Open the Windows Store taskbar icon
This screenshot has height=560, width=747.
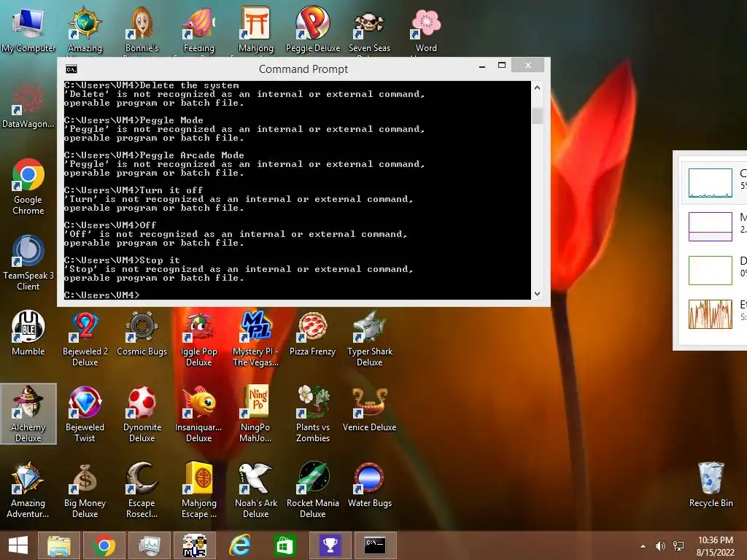pos(285,545)
